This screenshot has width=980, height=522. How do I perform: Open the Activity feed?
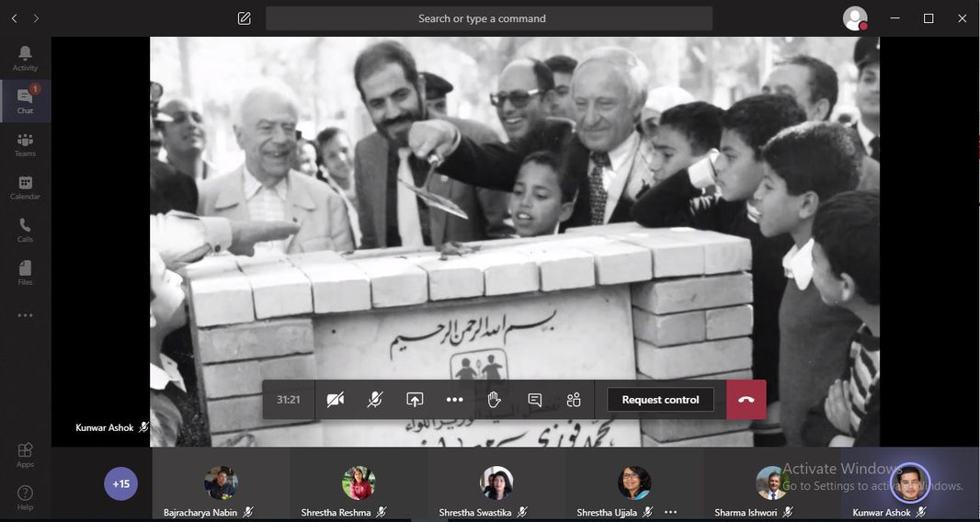[25, 58]
